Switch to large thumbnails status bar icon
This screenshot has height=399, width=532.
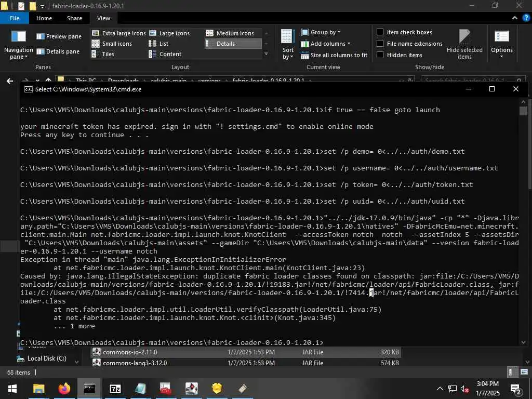point(524,372)
